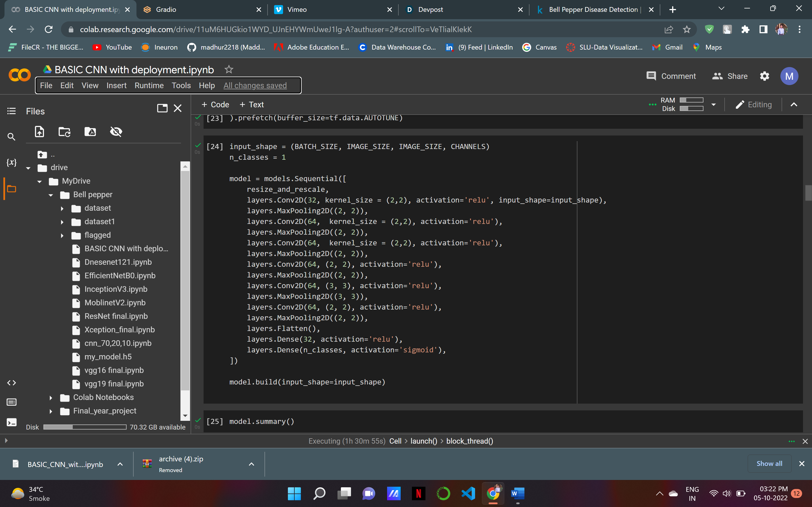Viewport: 812px width, 507px height.
Task: Open my_model.h5 in the file tree
Action: [108, 357]
